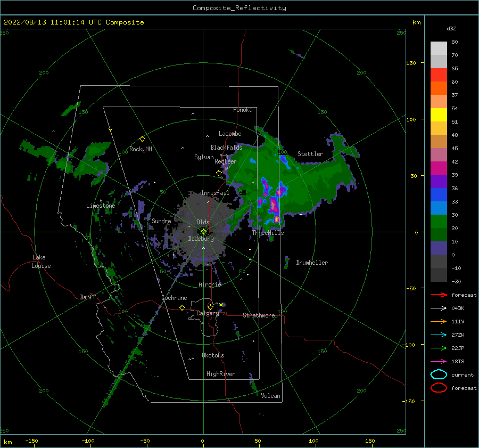The width and height of the screenshot is (479, 448).
Task: Click the km unit label at top right
Action: tap(416, 22)
